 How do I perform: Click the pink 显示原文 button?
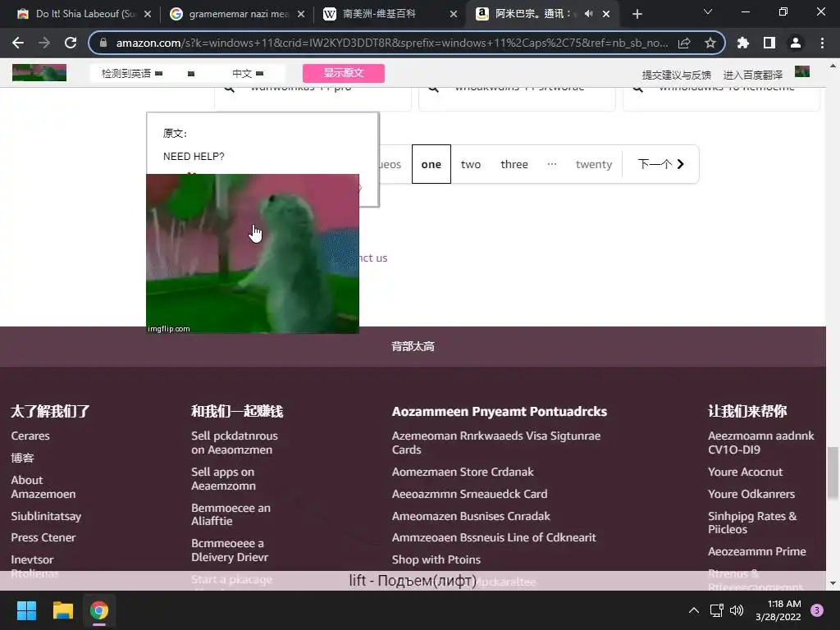pos(344,73)
